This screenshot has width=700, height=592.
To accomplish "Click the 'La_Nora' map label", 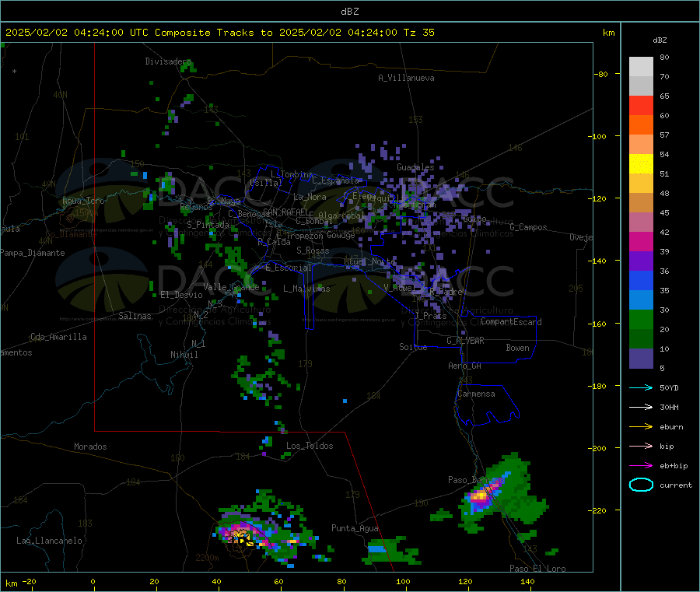I will pos(310,197).
